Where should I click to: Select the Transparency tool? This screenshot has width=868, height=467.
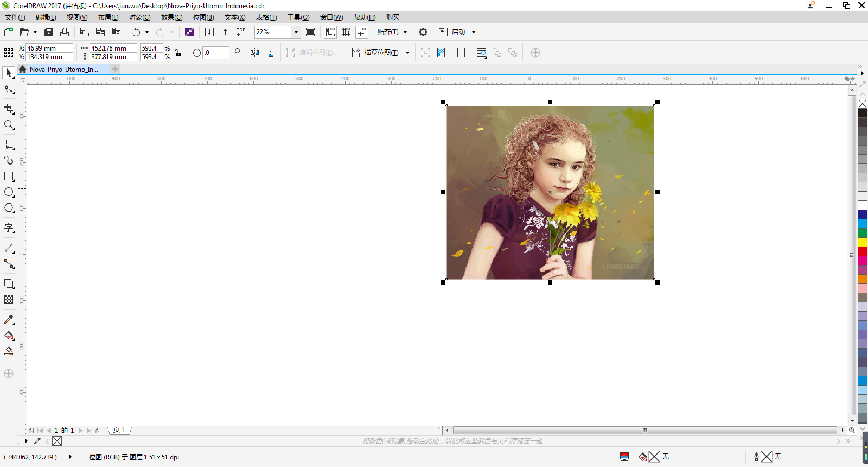(x=9, y=299)
